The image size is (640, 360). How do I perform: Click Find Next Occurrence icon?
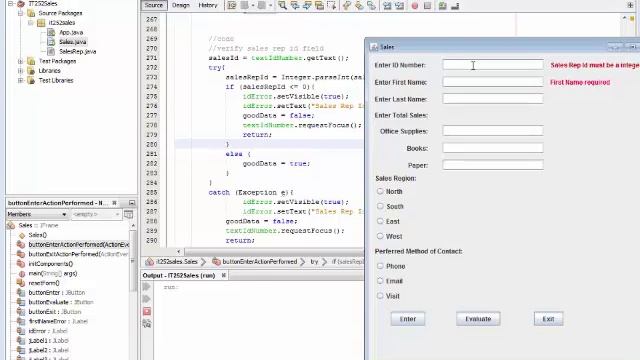(307, 5)
